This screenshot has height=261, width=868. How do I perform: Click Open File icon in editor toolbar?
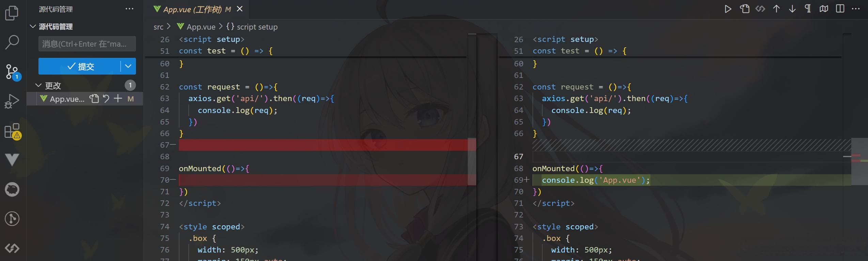point(744,9)
